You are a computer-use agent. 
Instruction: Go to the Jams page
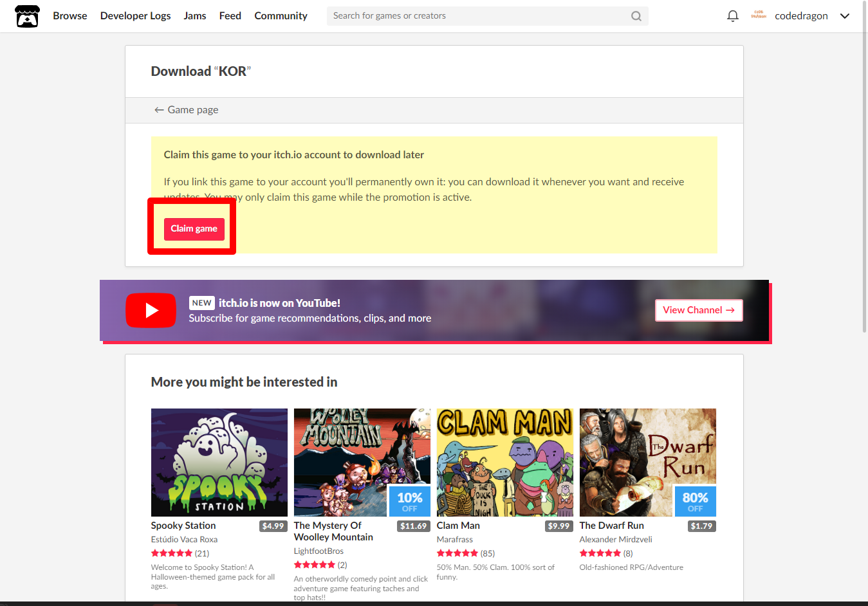[195, 15]
